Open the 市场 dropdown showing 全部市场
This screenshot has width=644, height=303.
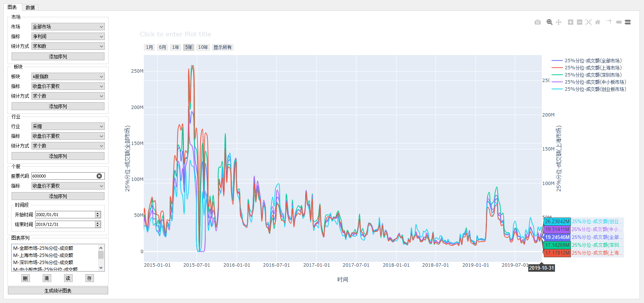68,27
